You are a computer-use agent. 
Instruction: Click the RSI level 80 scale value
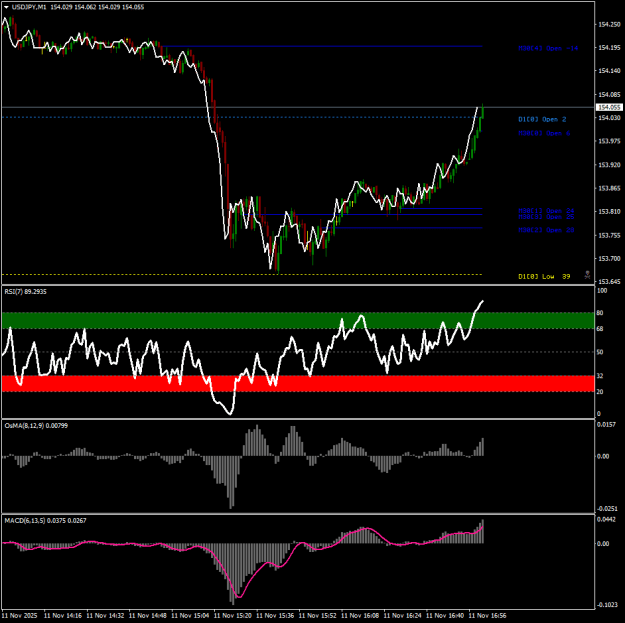pos(600,313)
